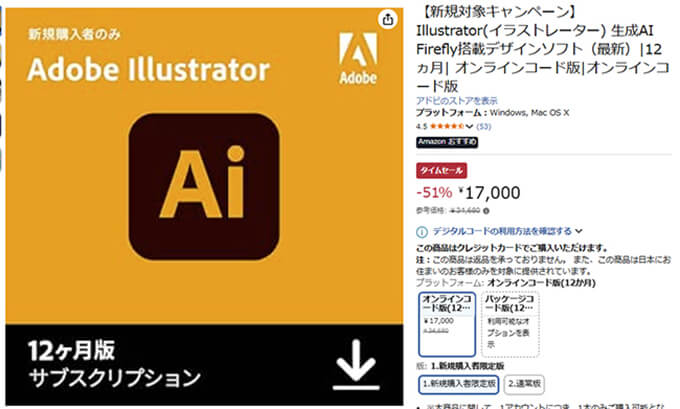Viewport: 680px width, 409px height.
Task: Click the タイムセール badge
Action: (441, 170)
